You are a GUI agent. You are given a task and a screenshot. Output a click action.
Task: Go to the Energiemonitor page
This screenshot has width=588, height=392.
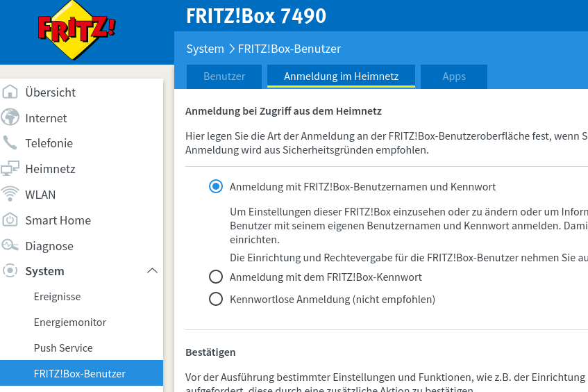69,322
